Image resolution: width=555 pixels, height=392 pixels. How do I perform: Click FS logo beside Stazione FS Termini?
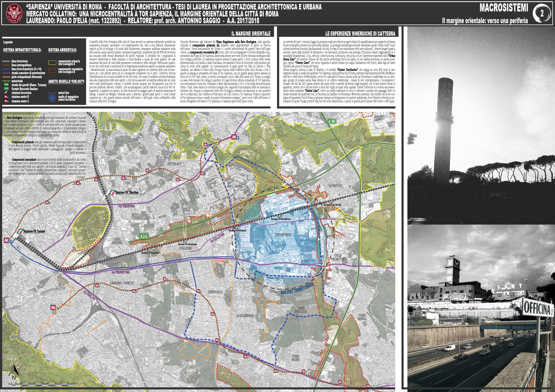[20, 231]
